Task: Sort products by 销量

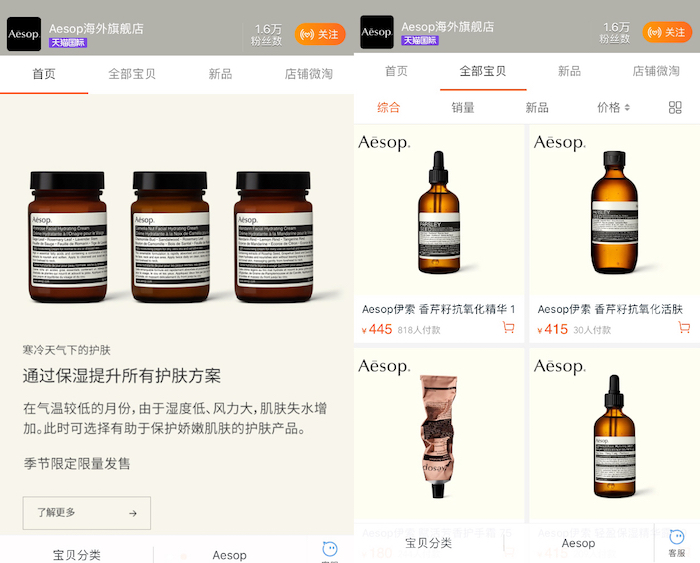Action: pos(462,107)
